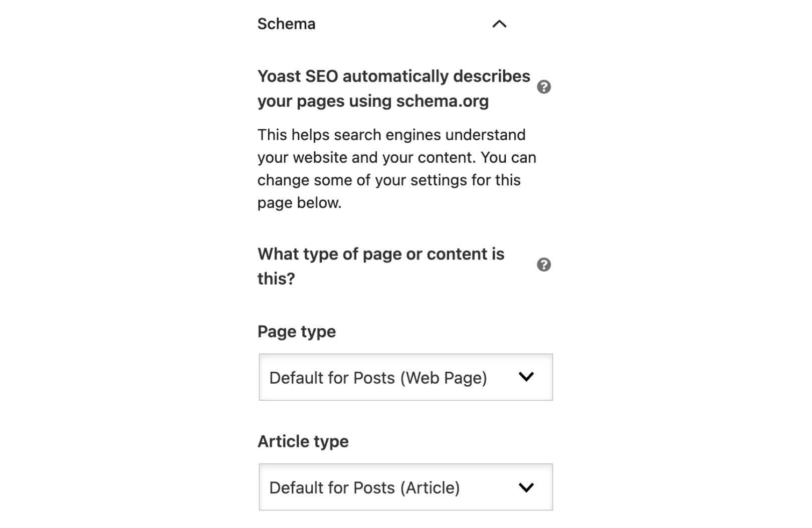Click "You can" in the description paragraph
The image size is (812, 528).
click(x=508, y=158)
